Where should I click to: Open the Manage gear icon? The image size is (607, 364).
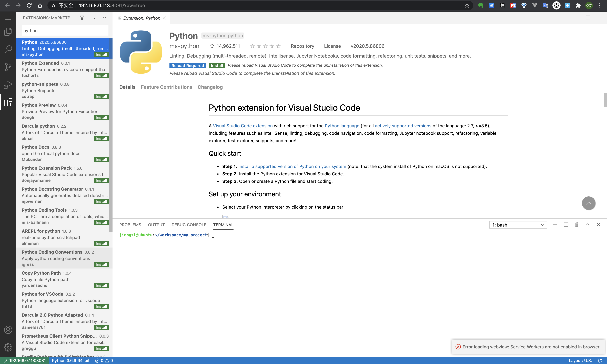pyautogui.click(x=8, y=347)
